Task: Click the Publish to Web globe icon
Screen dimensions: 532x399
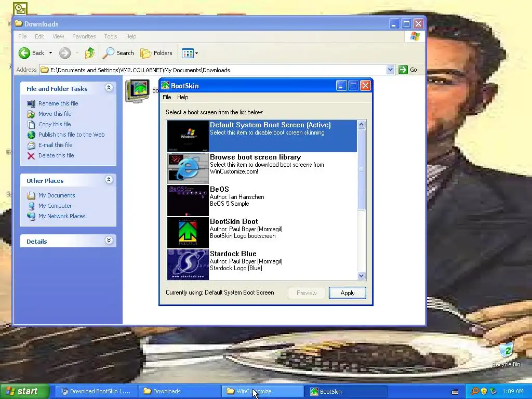Action: (x=31, y=135)
